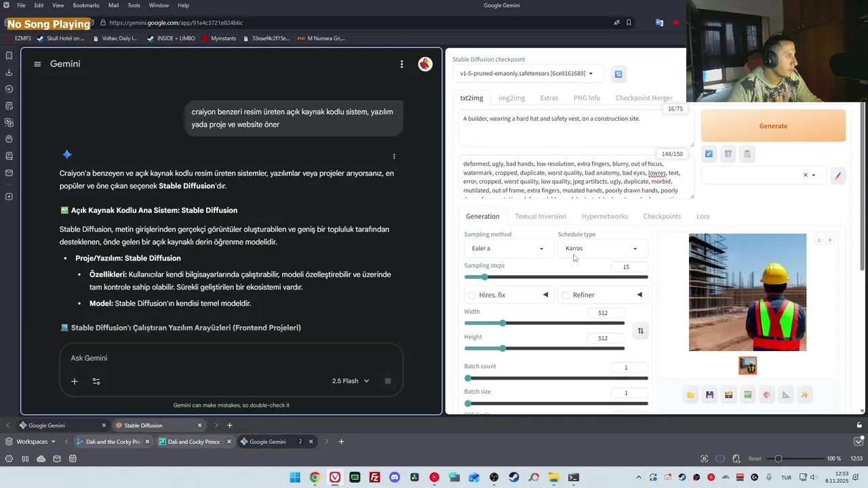Screen dimensions: 868x488
Task: Stop Gemini's response with the square button
Action: [388, 381]
